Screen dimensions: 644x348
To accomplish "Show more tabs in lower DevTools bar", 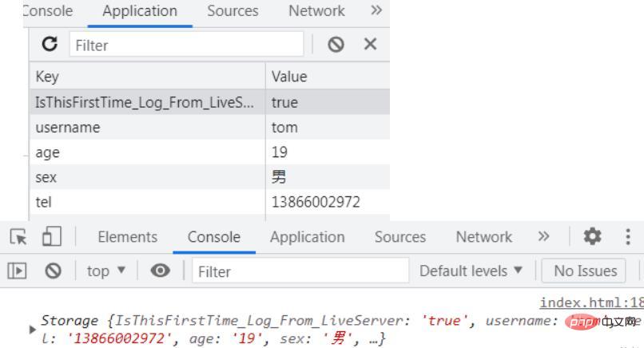I will (x=543, y=237).
